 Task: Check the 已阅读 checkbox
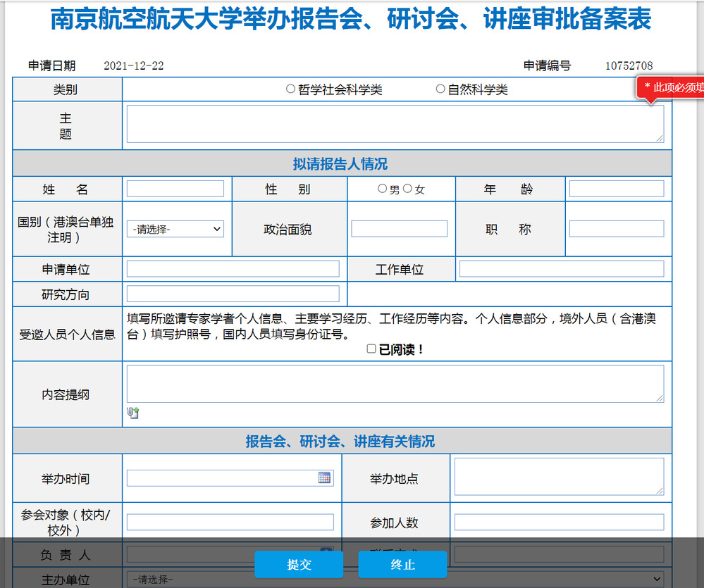point(371,349)
